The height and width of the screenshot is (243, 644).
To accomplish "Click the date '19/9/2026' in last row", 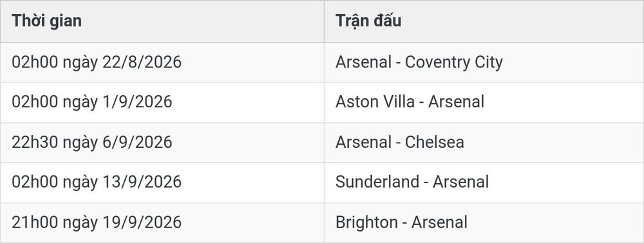I will (x=142, y=222).
